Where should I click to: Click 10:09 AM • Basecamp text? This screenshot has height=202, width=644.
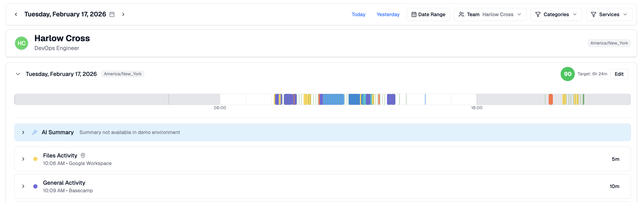[x=68, y=190]
